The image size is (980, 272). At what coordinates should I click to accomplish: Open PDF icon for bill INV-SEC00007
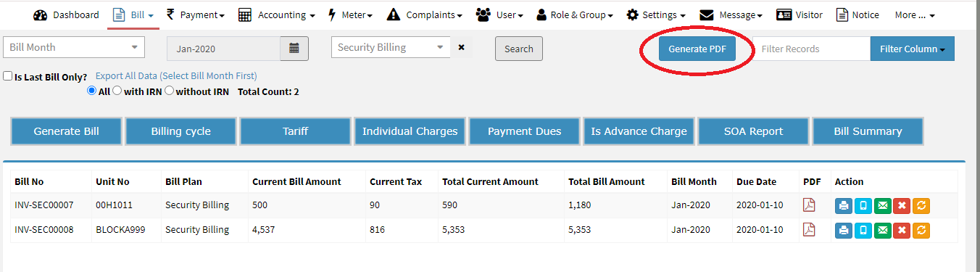point(809,205)
